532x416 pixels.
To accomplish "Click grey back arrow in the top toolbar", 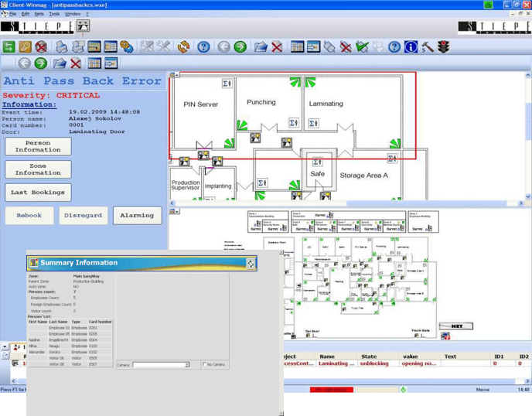I will pyautogui.click(x=224, y=47).
